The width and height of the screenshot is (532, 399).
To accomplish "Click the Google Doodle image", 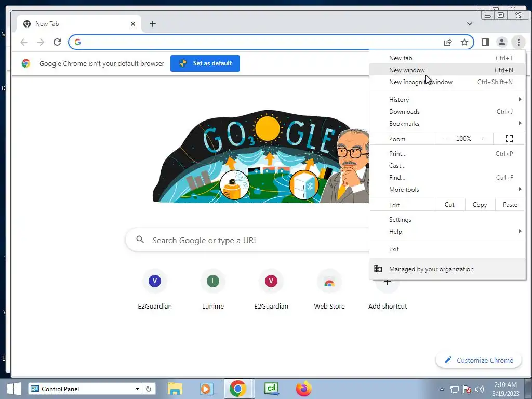I will [x=261, y=156].
